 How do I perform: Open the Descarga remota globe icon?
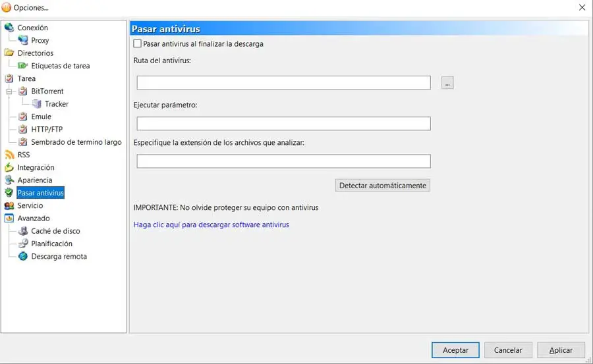click(23, 257)
